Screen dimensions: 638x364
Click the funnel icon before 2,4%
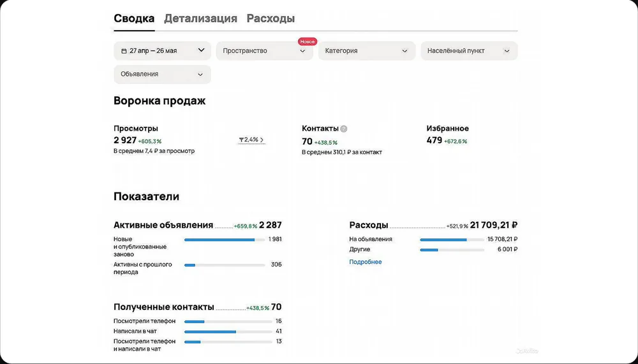pos(241,140)
